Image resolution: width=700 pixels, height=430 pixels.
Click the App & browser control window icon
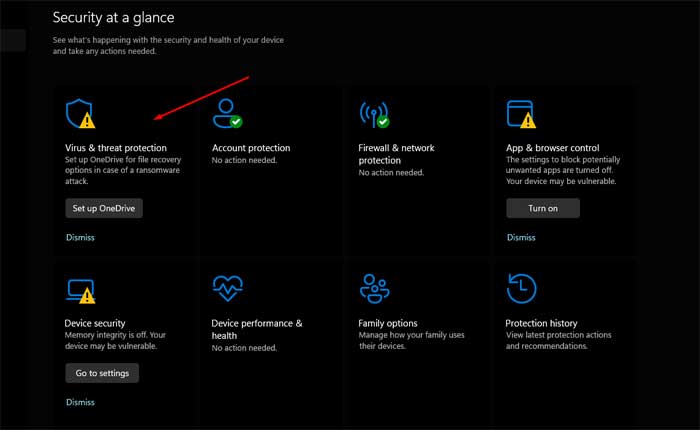520,113
